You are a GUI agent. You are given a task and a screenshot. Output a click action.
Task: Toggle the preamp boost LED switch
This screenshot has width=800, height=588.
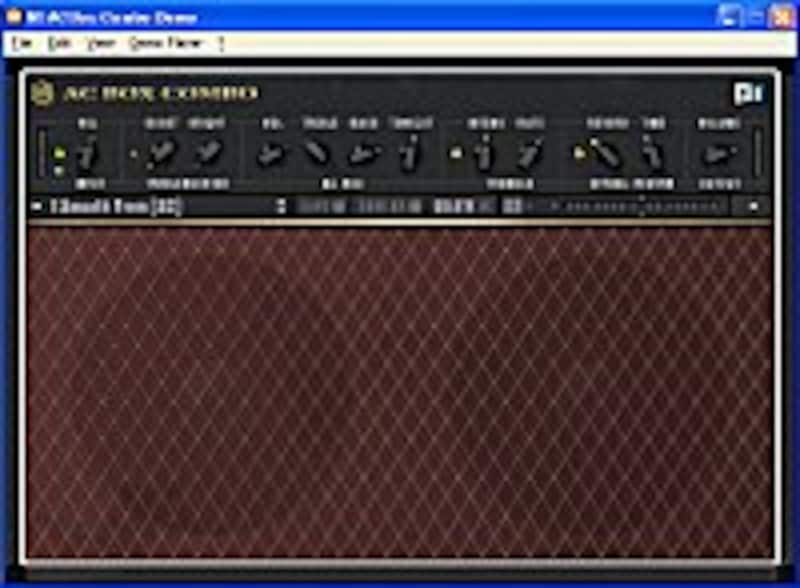(134, 153)
